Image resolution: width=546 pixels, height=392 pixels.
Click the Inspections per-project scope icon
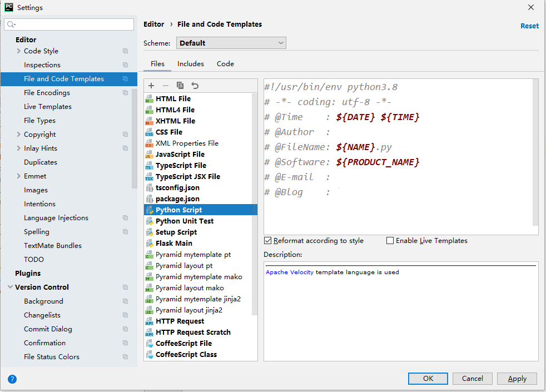pyautogui.click(x=125, y=65)
